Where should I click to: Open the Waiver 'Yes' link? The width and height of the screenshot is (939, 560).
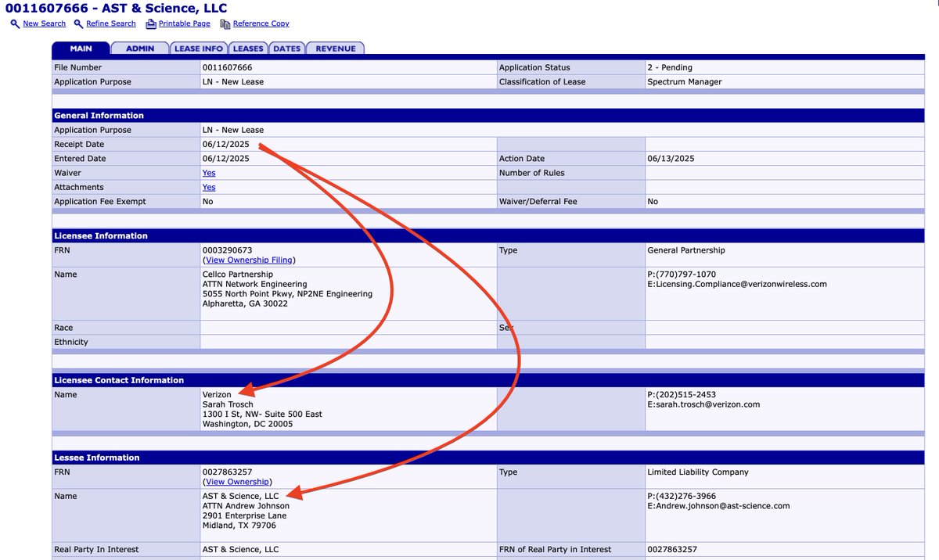pos(209,173)
